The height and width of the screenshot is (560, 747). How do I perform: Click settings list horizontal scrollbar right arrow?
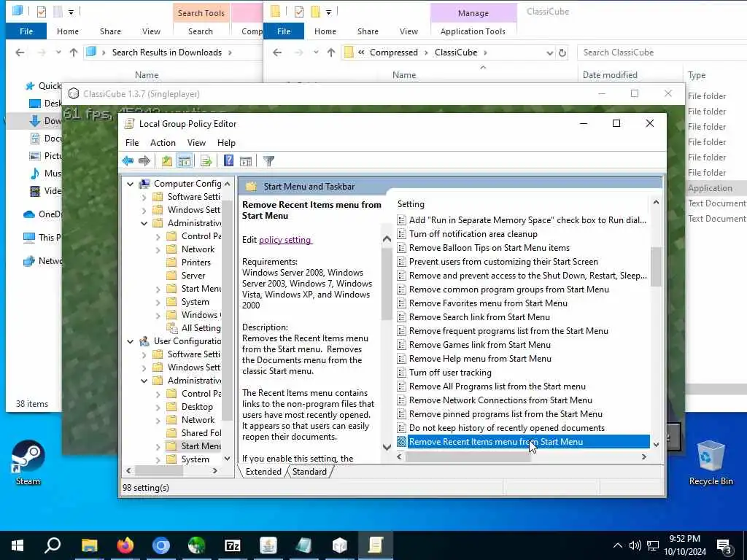tap(644, 457)
